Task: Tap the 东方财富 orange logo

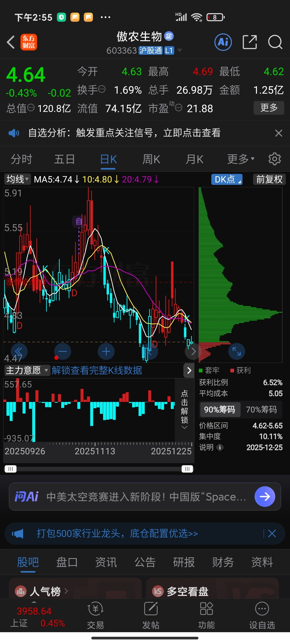Action: (x=29, y=42)
